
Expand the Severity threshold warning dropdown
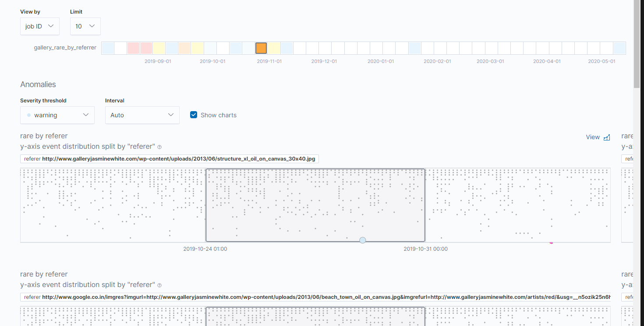(x=57, y=115)
